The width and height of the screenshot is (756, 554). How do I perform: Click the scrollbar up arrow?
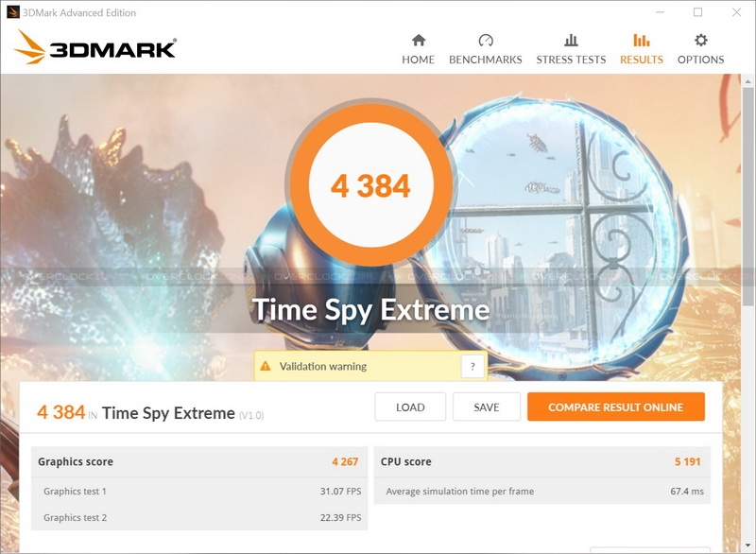click(747, 82)
